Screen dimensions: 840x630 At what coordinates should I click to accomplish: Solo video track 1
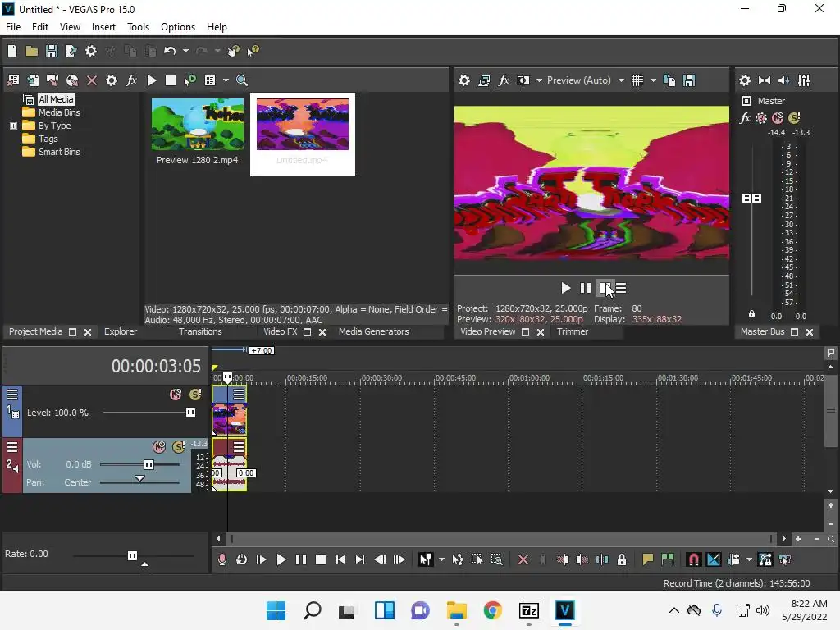pos(195,395)
